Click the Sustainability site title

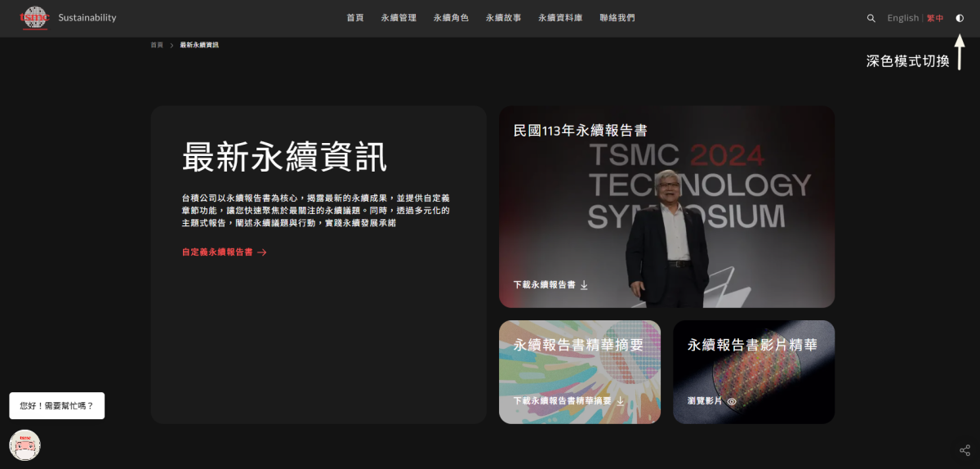coord(87,18)
